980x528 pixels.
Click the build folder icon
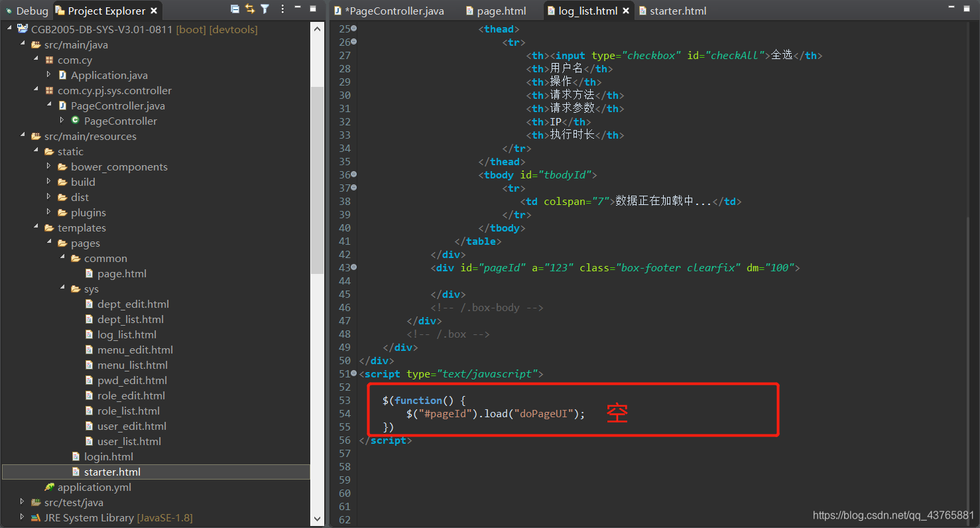coord(62,182)
